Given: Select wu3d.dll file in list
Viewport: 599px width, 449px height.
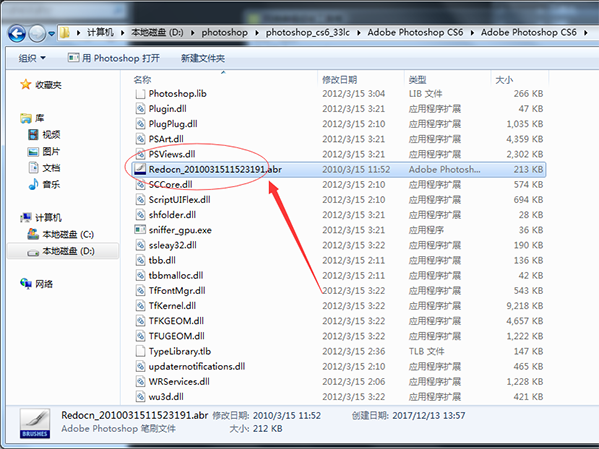Looking at the screenshot, I should point(166,397).
